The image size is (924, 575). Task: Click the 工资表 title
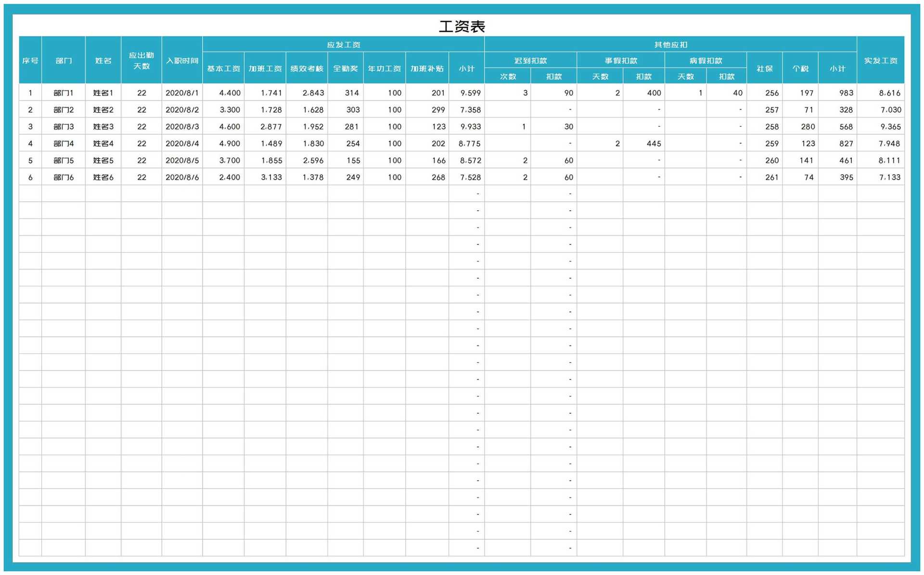click(x=462, y=26)
